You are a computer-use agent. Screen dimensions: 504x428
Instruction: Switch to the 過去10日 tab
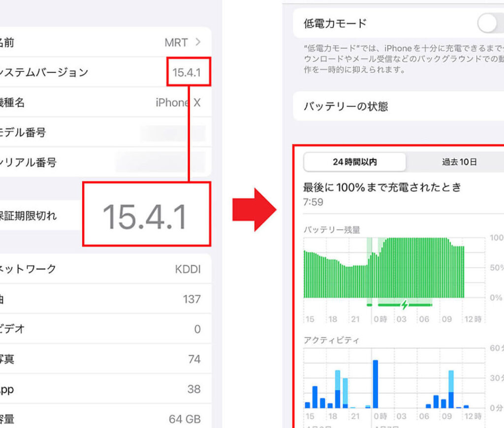[x=458, y=162]
